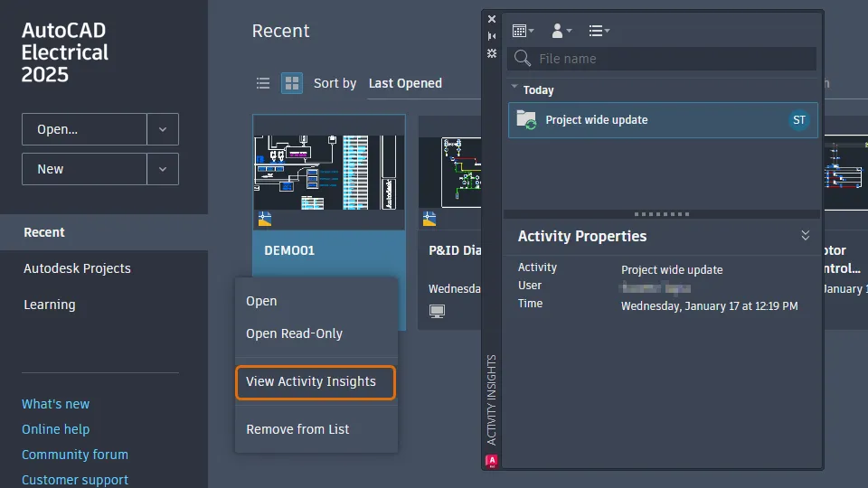Switch Recent files to grid view
The height and width of the screenshot is (488, 868).
click(291, 83)
